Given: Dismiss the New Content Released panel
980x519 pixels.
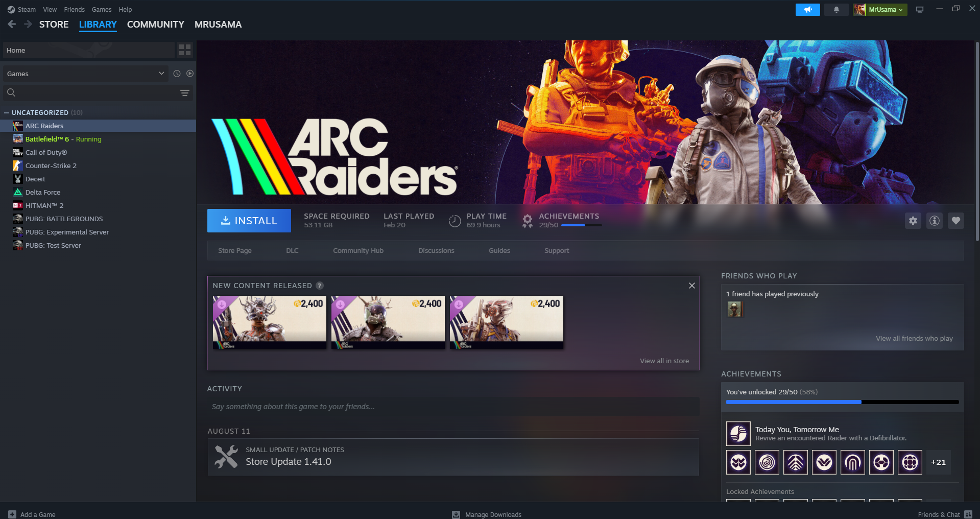Looking at the screenshot, I should (x=692, y=286).
